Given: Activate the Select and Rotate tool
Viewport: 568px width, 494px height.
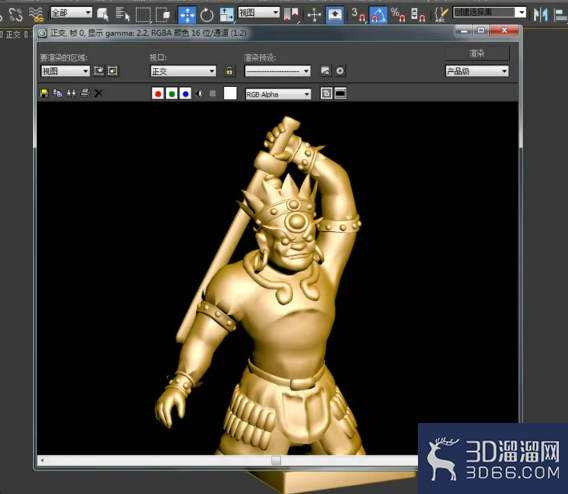Looking at the screenshot, I should click(x=207, y=15).
